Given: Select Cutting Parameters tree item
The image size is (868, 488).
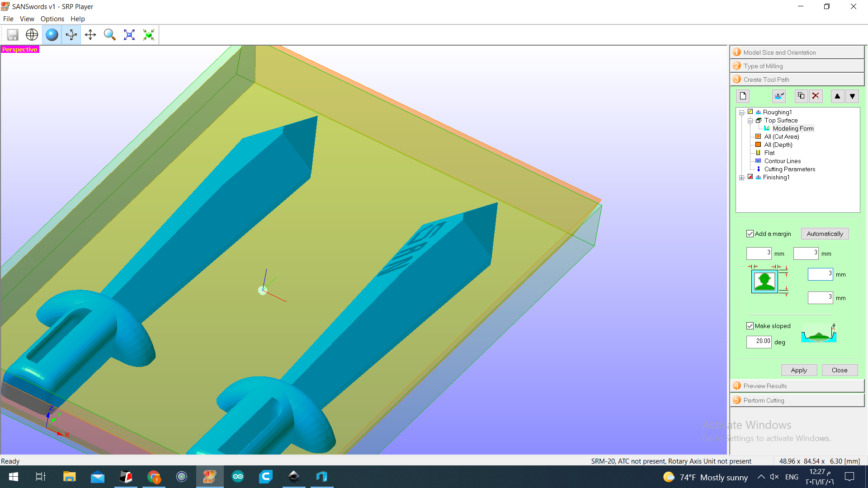Looking at the screenshot, I should pyautogui.click(x=790, y=169).
